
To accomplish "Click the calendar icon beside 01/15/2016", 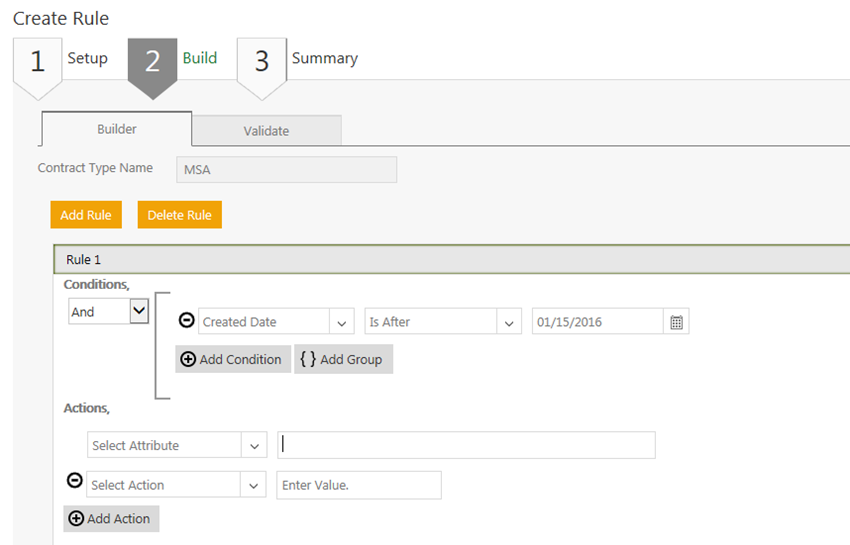I will 676,322.
